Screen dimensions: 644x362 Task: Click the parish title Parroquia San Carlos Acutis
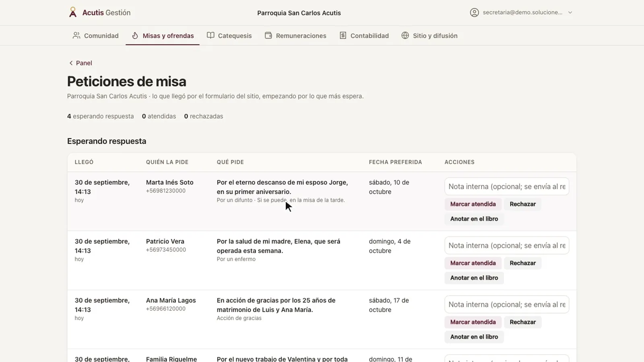[299, 13]
